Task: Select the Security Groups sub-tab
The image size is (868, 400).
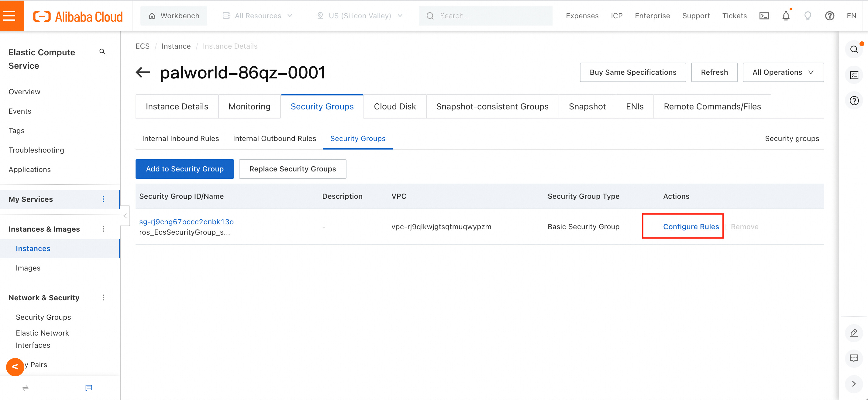Action: coord(357,139)
